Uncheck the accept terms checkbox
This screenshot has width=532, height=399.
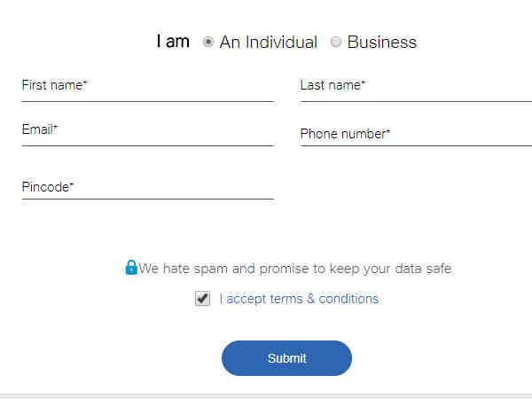click(x=202, y=299)
